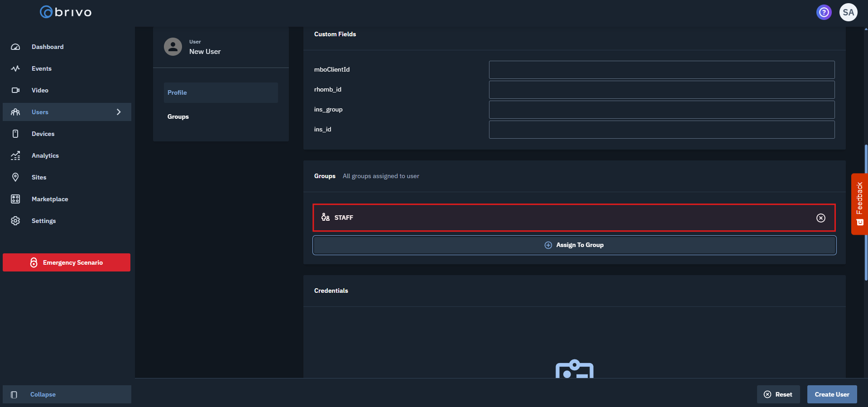Image resolution: width=868 pixels, height=407 pixels.
Task: Collapse the sidebar navigation
Action: click(43, 394)
